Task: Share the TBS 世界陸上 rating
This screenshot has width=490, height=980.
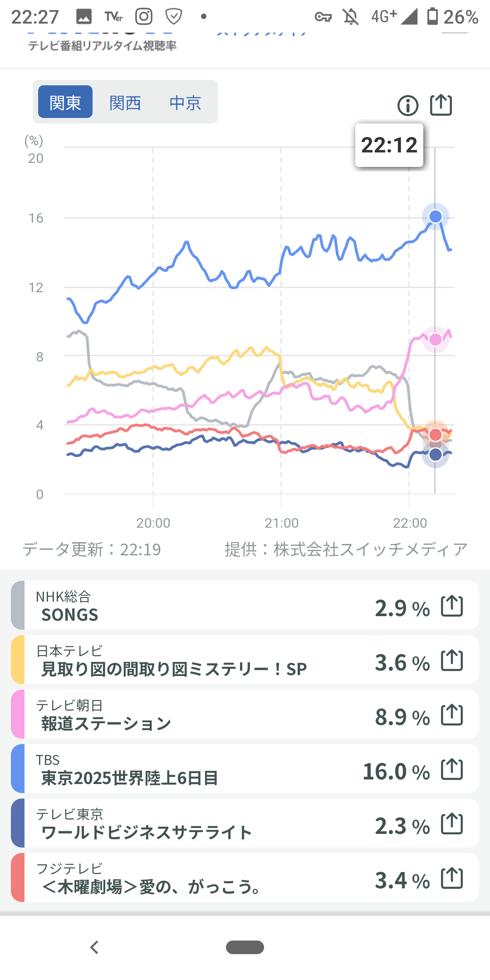Action: point(452,769)
